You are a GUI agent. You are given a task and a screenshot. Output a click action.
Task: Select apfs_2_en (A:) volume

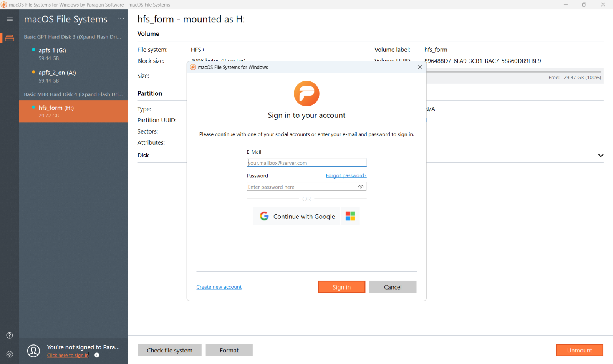pos(73,76)
